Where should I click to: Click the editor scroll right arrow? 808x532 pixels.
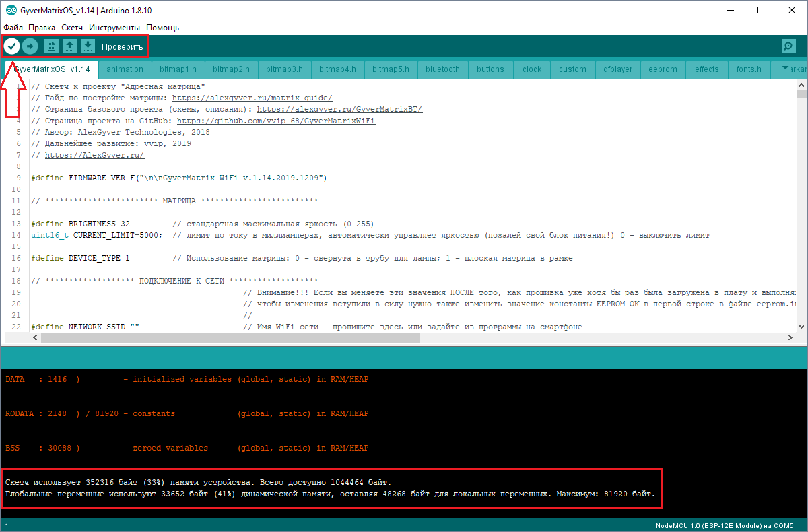[x=790, y=337]
